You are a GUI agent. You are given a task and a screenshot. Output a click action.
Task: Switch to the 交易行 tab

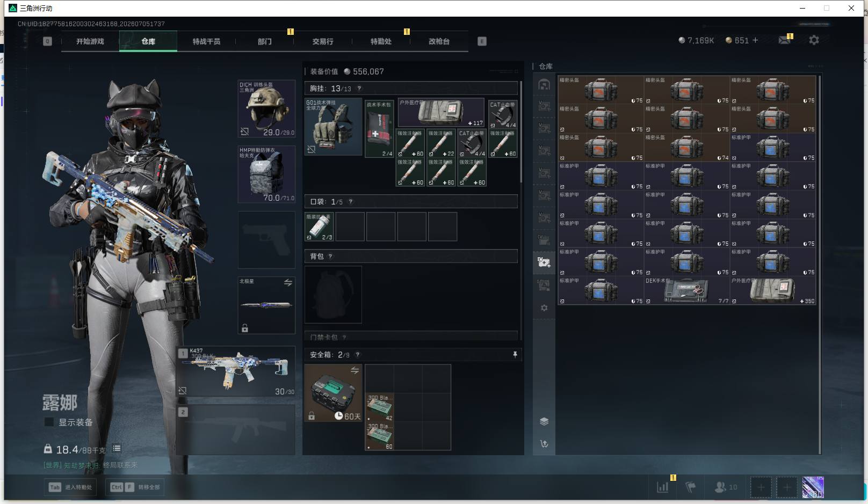[323, 41]
